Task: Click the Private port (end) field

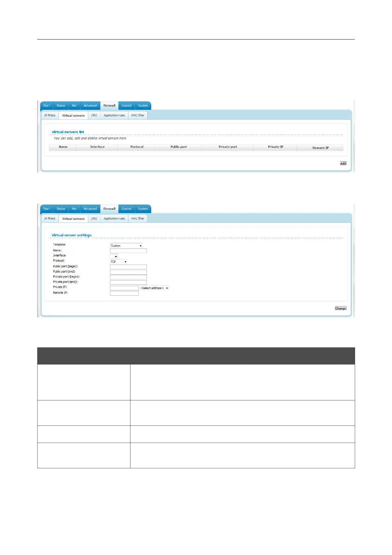Action: coord(128,282)
